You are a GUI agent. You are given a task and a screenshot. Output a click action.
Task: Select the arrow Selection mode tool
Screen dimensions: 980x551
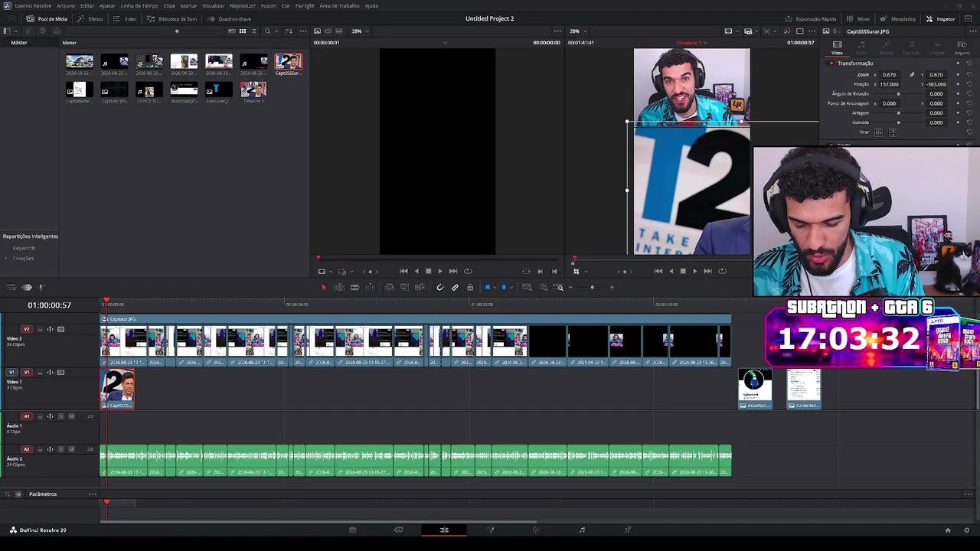[323, 287]
